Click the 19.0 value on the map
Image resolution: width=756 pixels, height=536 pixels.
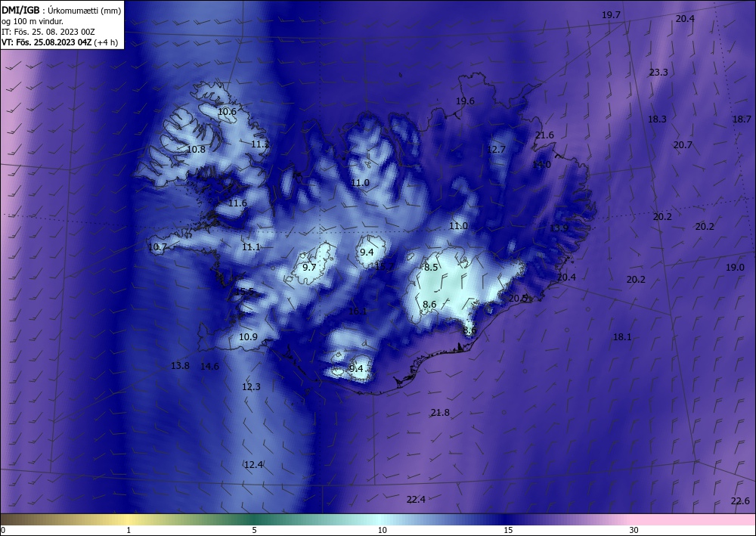(735, 267)
